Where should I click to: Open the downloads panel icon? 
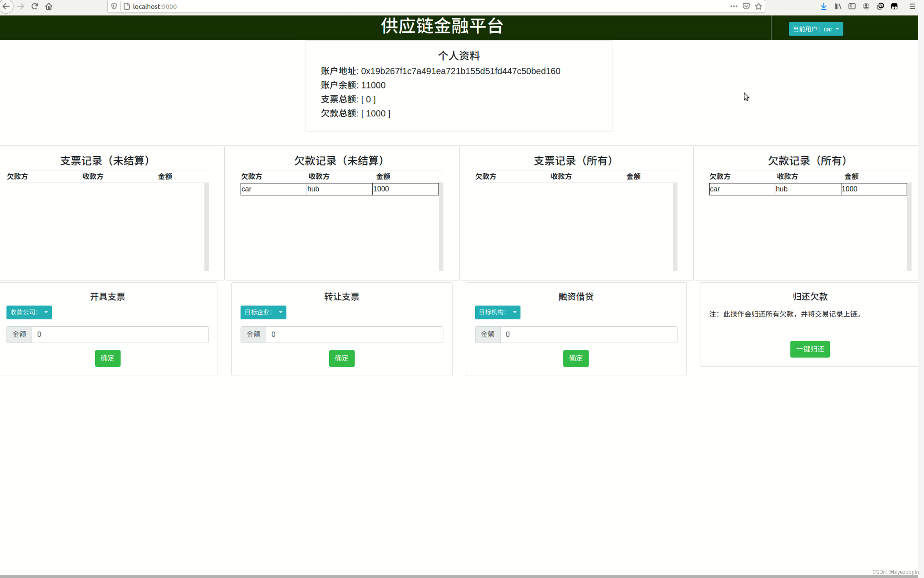tap(823, 6)
